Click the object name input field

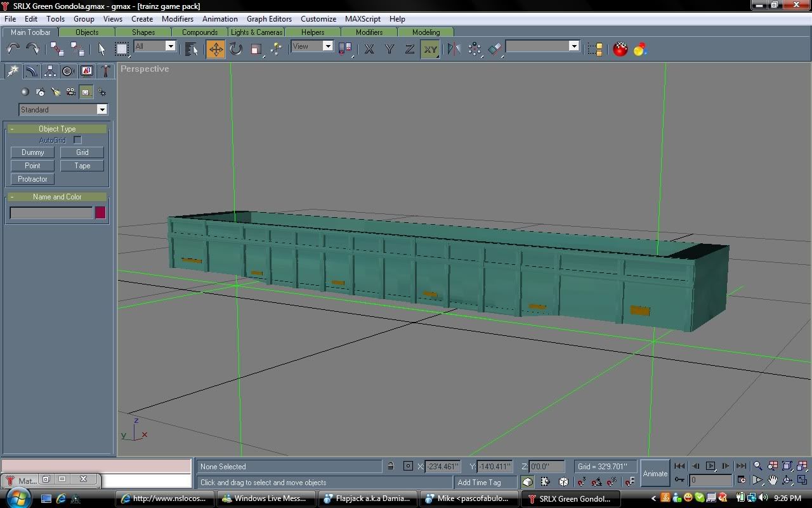51,213
